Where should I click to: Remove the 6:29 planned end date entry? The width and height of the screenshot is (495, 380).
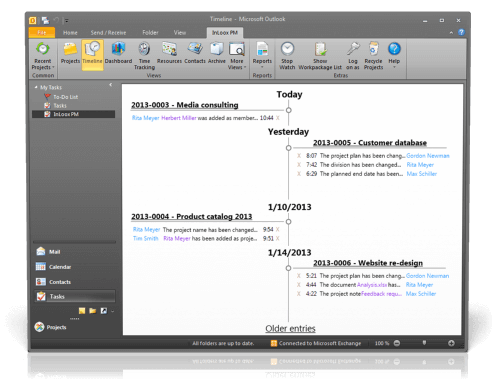point(299,174)
